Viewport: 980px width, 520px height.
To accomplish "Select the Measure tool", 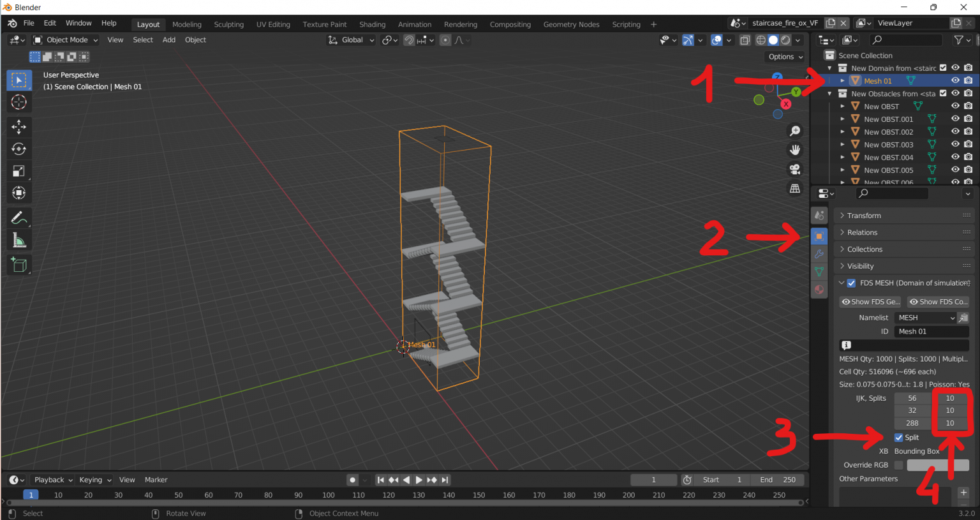I will (x=19, y=240).
